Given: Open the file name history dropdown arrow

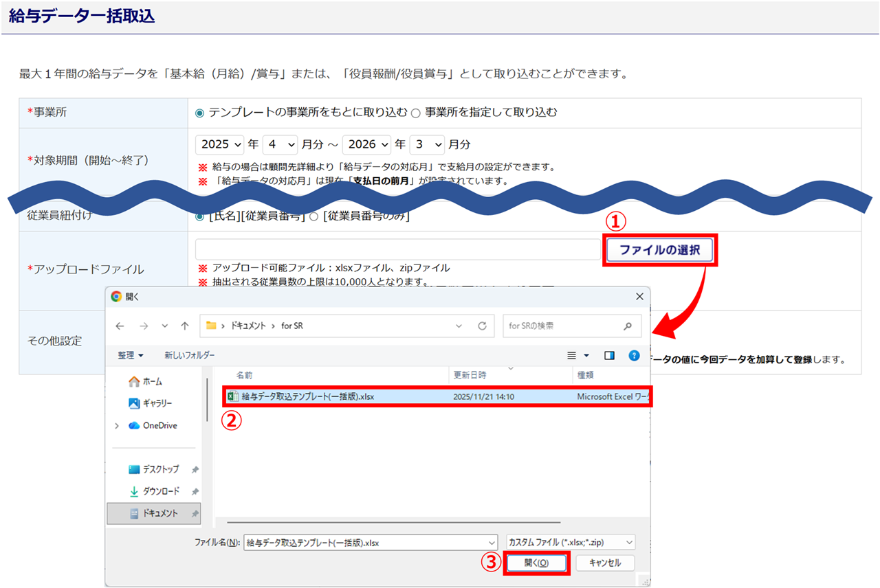Looking at the screenshot, I should (491, 543).
